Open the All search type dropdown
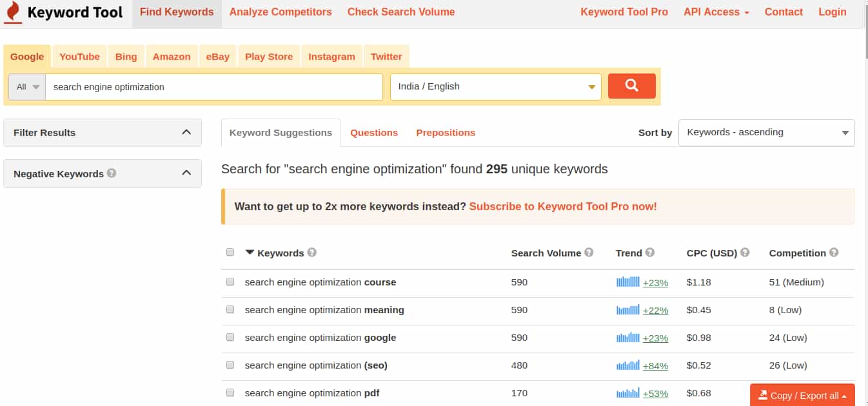 pyautogui.click(x=27, y=86)
